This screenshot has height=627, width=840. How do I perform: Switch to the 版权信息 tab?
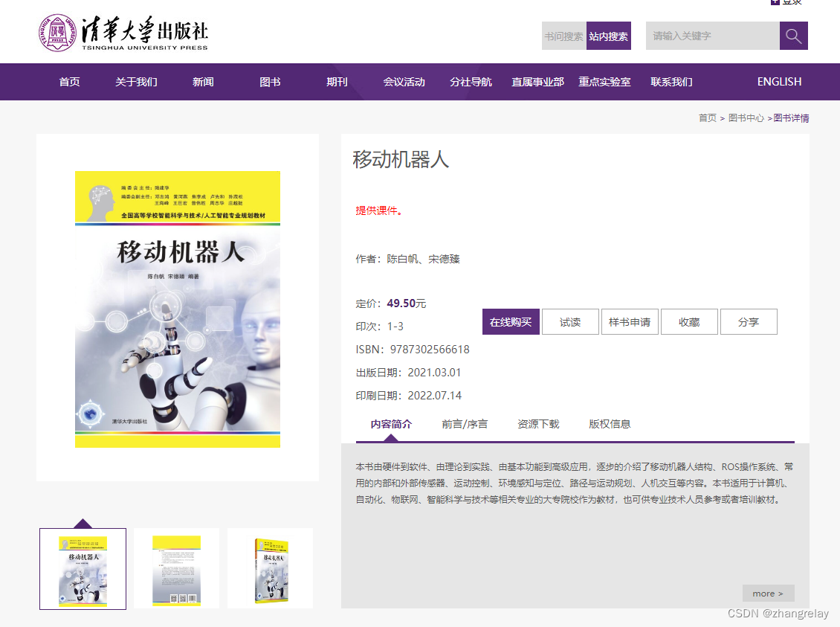click(610, 424)
